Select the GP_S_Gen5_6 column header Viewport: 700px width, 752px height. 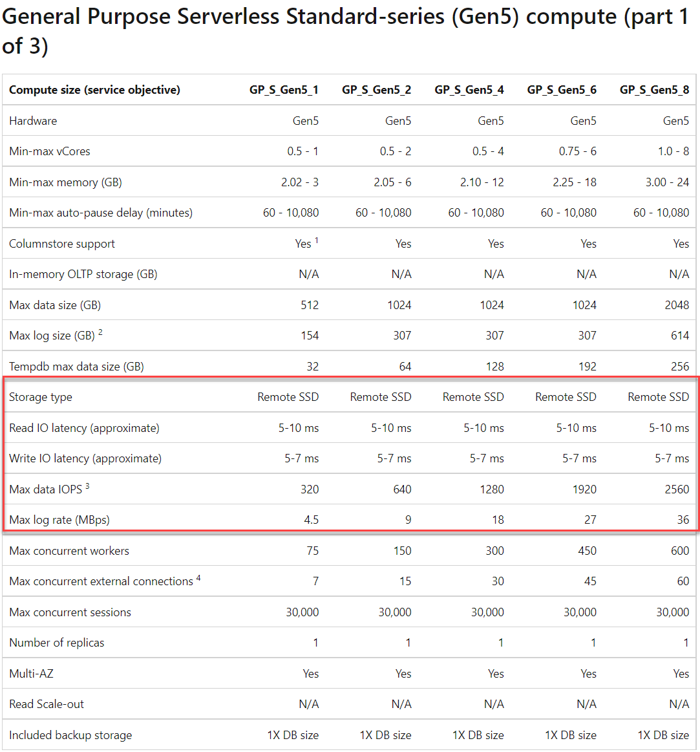click(x=562, y=90)
